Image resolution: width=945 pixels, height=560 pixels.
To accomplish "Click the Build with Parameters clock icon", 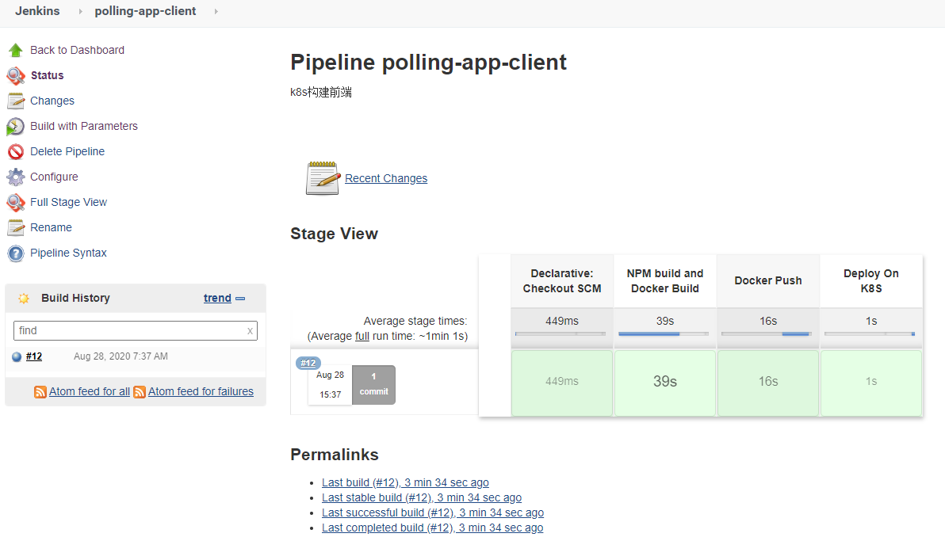I will [16, 127].
